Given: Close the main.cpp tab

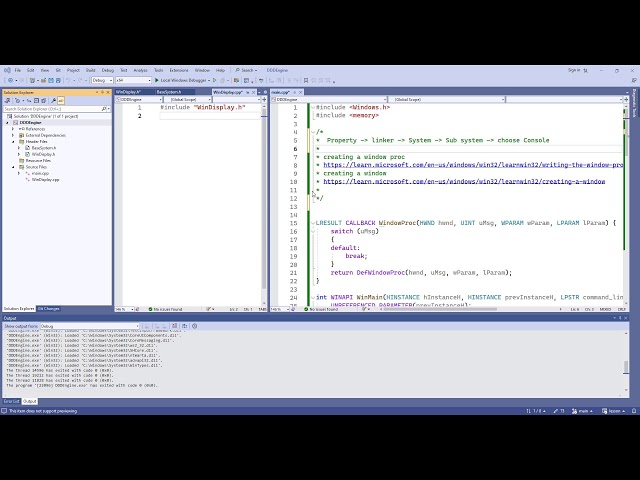Looking at the screenshot, I should (300, 92).
